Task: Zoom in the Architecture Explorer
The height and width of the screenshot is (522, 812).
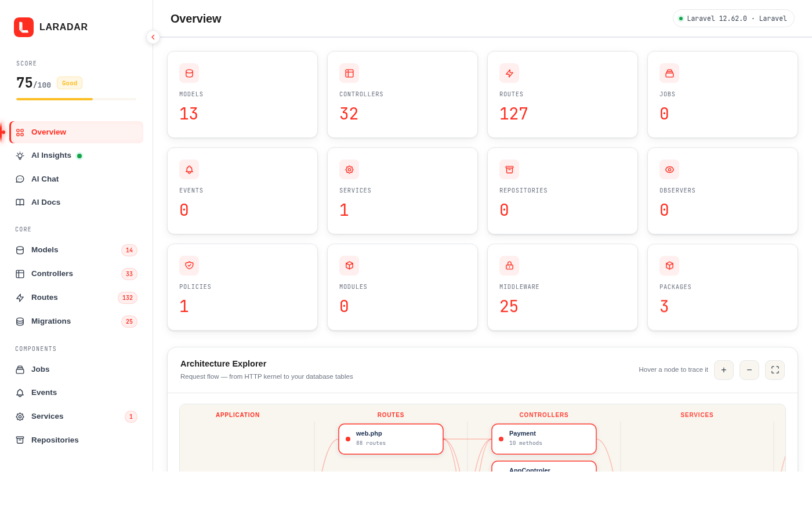Action: tap(724, 370)
